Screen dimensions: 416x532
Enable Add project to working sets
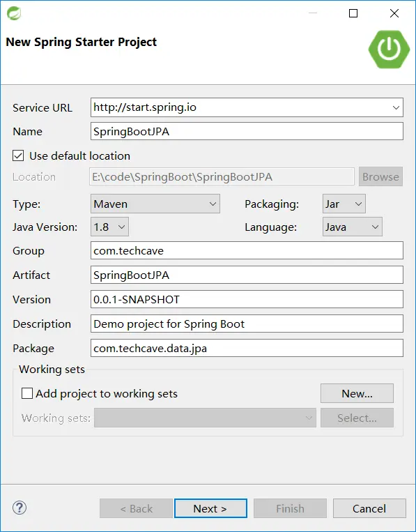point(27,393)
